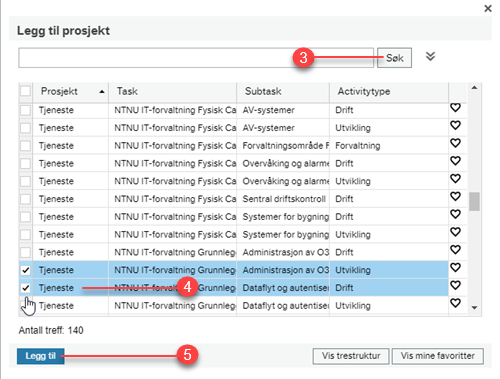Check Systemer for bygning Drift checkbox
500x379 pixels.
point(25,217)
